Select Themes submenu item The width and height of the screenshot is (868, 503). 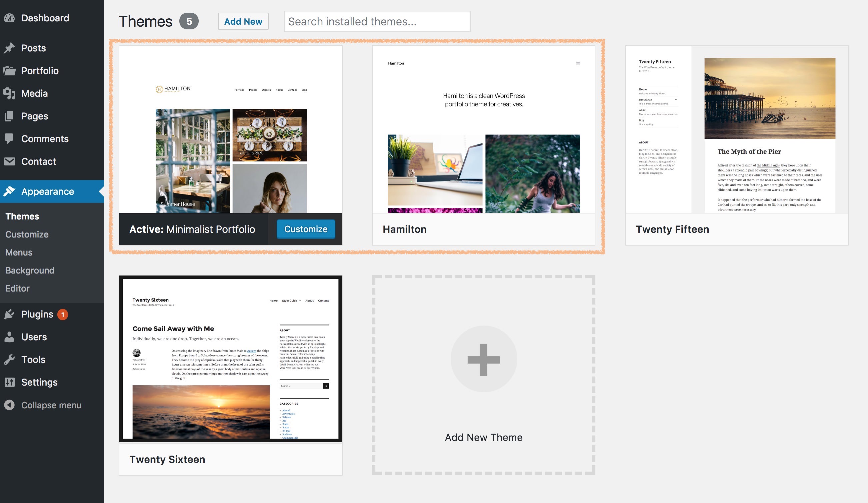coord(22,216)
